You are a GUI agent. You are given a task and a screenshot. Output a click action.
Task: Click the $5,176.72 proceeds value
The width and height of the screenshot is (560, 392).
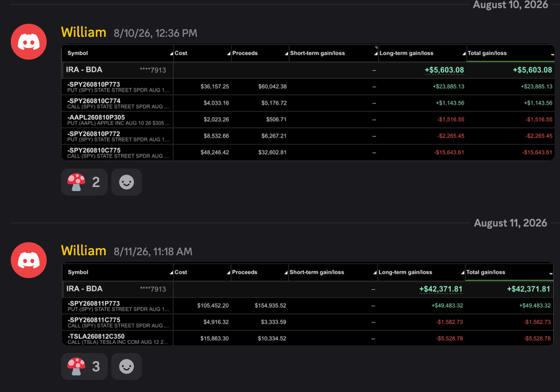(274, 103)
